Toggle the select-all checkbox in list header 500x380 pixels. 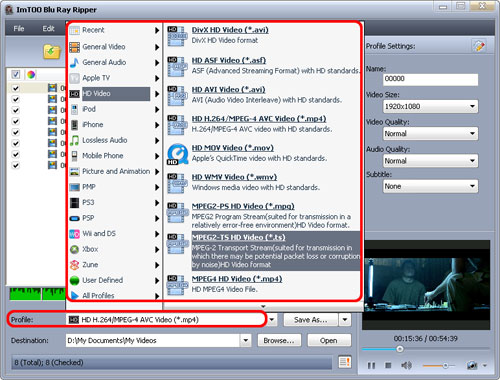(15, 74)
